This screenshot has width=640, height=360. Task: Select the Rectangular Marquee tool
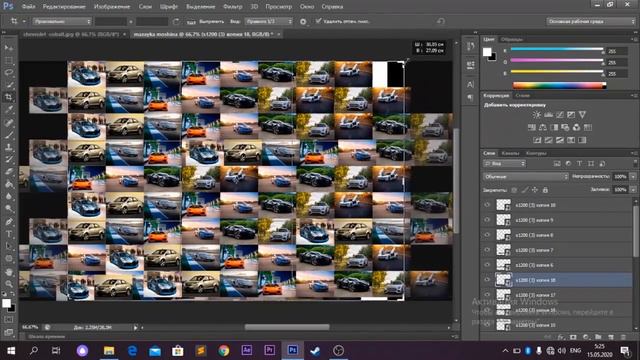pyautogui.click(x=9, y=60)
